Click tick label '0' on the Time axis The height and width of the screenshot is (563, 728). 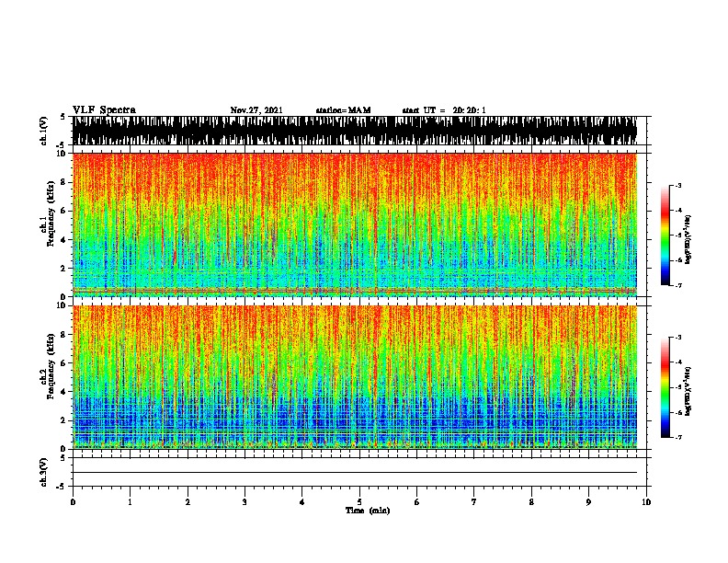coord(73,502)
